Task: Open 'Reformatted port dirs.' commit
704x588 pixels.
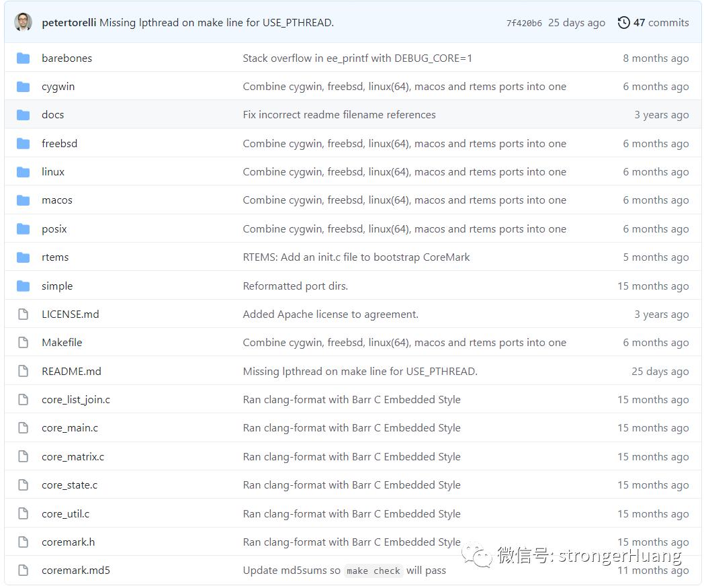Action: tap(296, 286)
